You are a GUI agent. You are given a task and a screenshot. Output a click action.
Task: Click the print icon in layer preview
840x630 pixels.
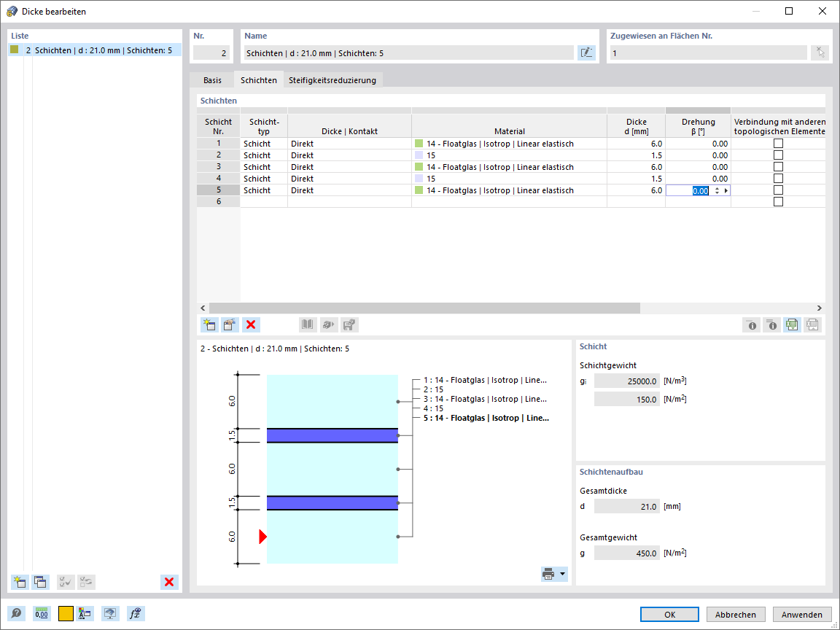click(548, 575)
